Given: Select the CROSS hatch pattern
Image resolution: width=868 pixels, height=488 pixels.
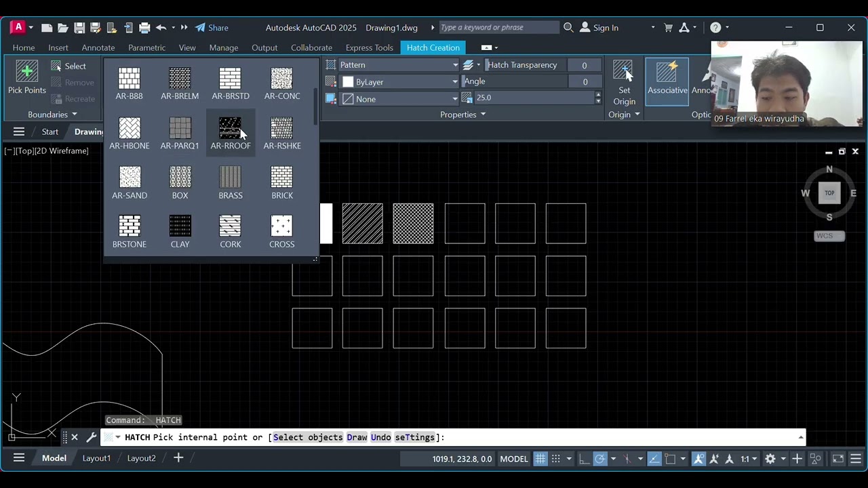Looking at the screenshot, I should pos(282,232).
